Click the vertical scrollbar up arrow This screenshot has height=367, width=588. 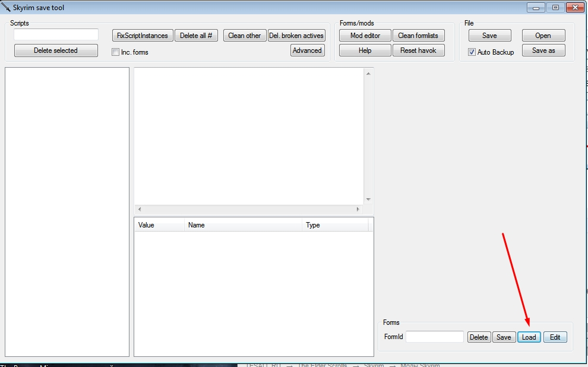(368, 74)
